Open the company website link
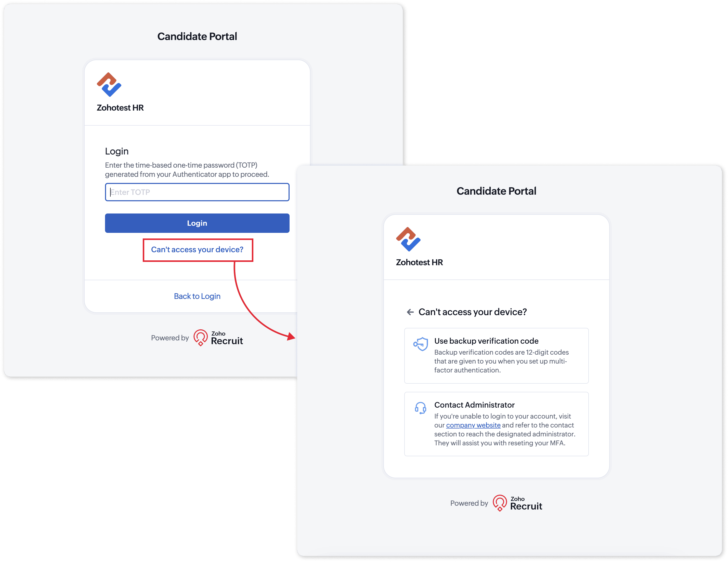 tap(473, 425)
